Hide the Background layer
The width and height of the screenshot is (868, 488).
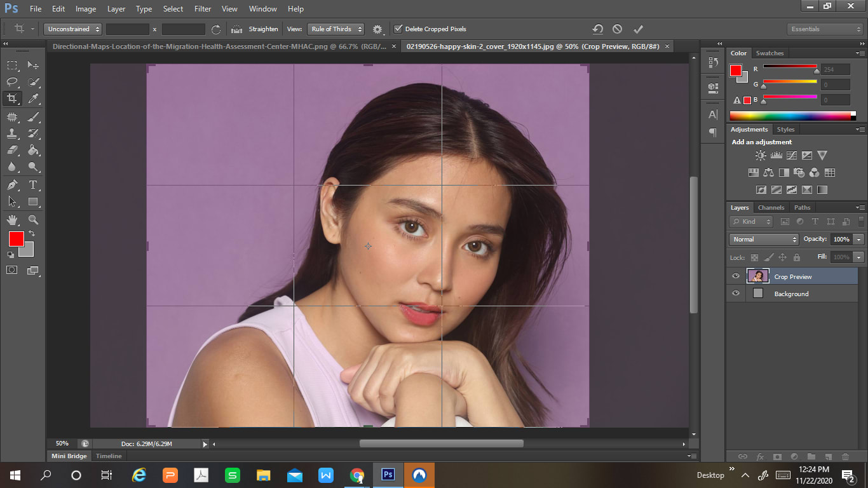(x=736, y=294)
